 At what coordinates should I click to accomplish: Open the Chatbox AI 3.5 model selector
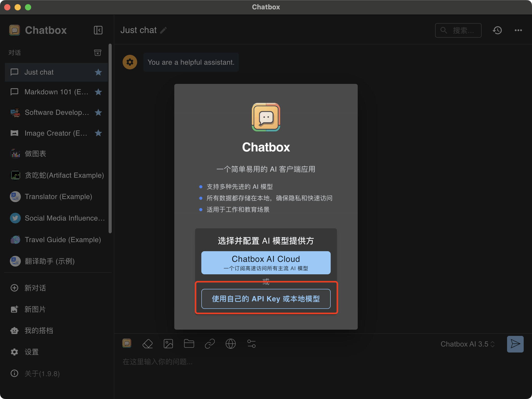coord(468,344)
